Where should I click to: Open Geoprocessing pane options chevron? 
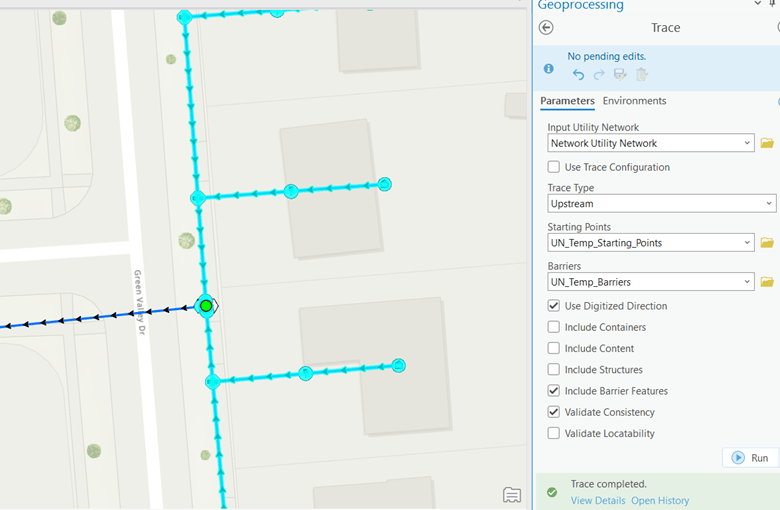(x=758, y=3)
